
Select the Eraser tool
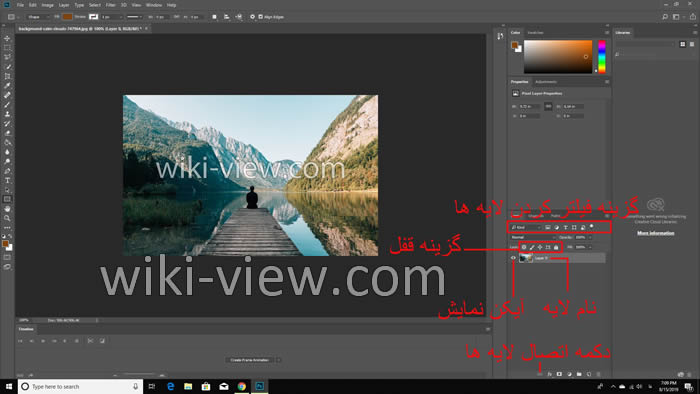[x=7, y=133]
